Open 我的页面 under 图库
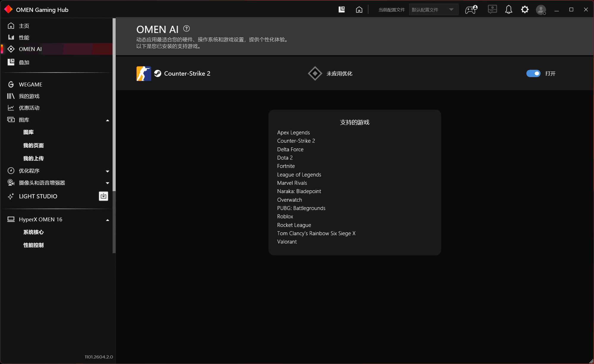Viewport: 594px width, 364px height. (34, 145)
